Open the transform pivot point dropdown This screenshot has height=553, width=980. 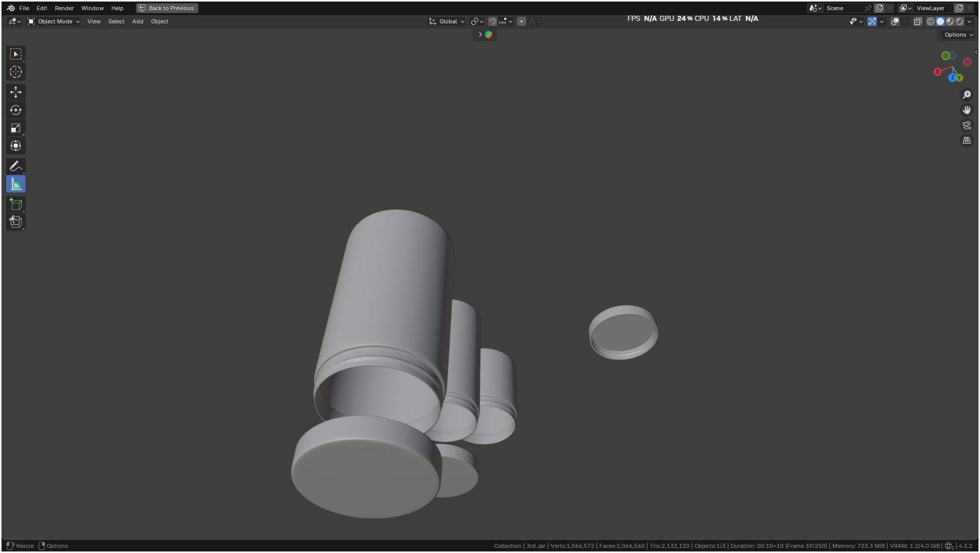(477, 21)
